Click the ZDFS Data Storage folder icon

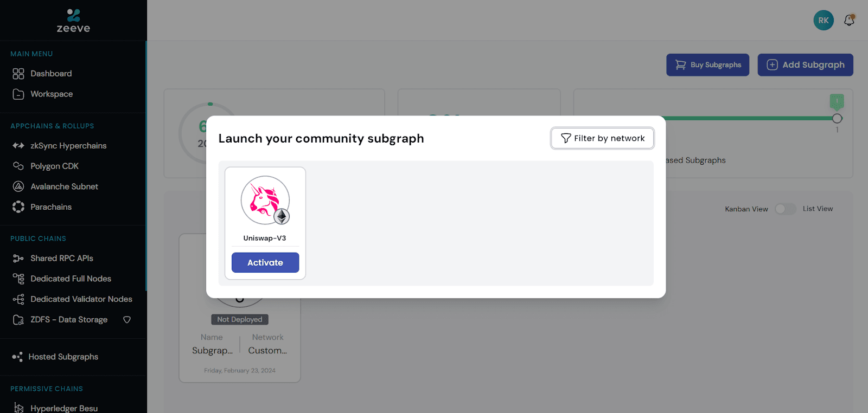point(18,320)
